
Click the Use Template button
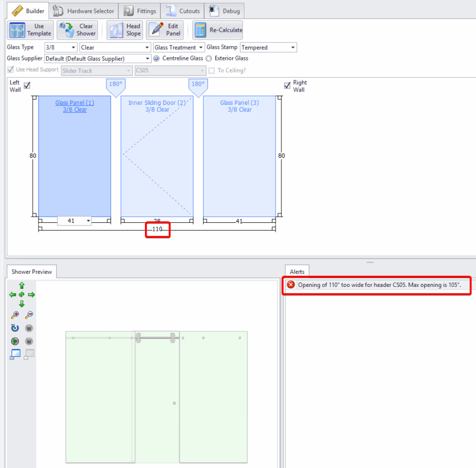point(31,30)
